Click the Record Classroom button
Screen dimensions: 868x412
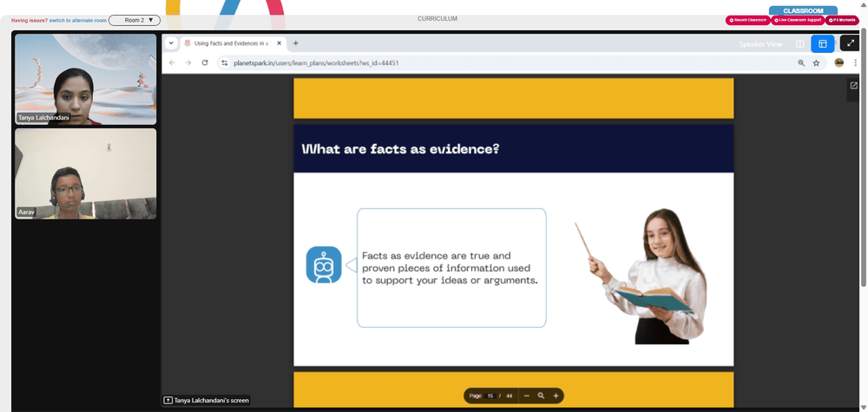click(x=748, y=21)
